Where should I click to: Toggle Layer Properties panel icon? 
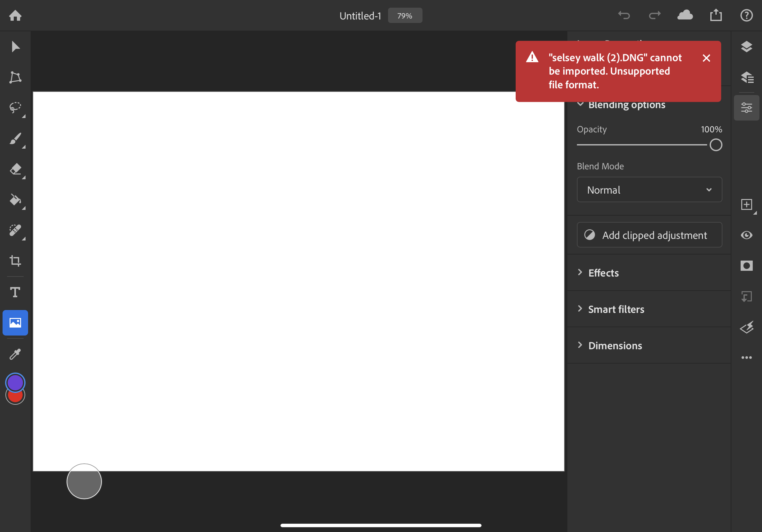(x=746, y=108)
